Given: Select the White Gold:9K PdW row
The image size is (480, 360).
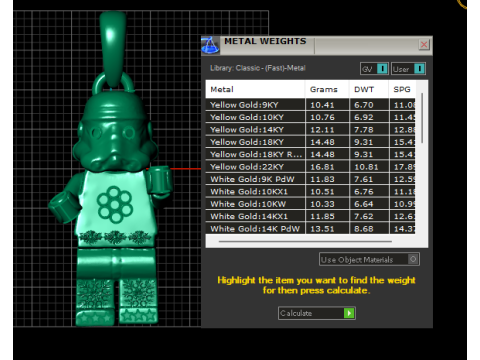Looking at the screenshot, I should click(310, 179).
